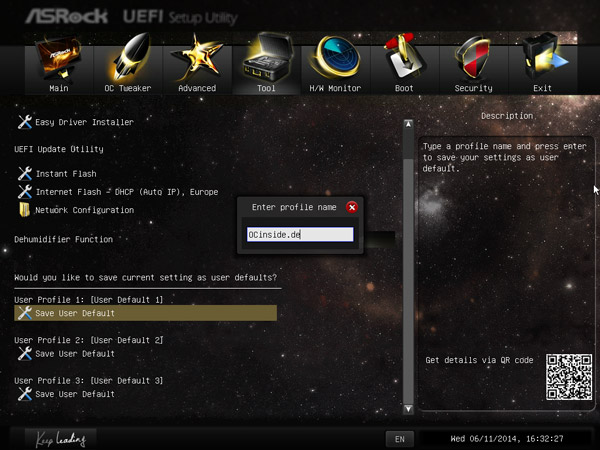The width and height of the screenshot is (600, 450).
Task: Click the Enter profile name dialog title
Action: tap(294, 207)
